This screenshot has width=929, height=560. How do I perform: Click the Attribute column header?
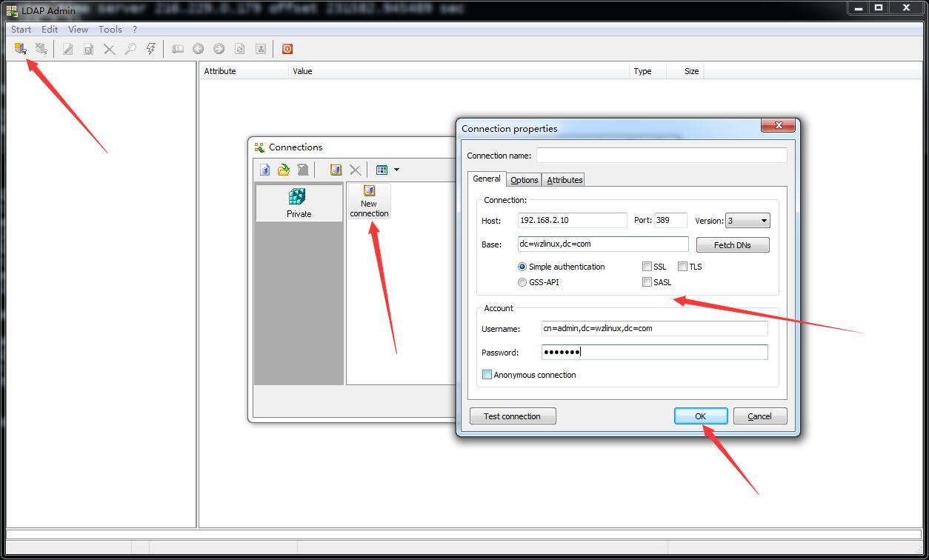[244, 71]
